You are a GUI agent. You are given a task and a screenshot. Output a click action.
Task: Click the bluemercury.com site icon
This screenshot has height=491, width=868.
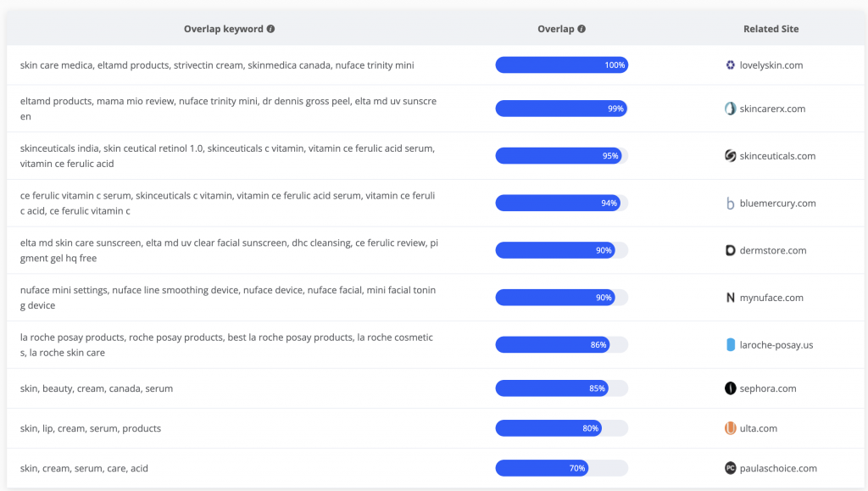tap(730, 204)
